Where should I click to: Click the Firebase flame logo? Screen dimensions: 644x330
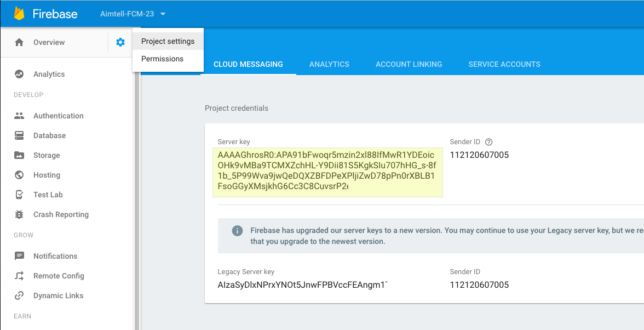tap(19, 14)
